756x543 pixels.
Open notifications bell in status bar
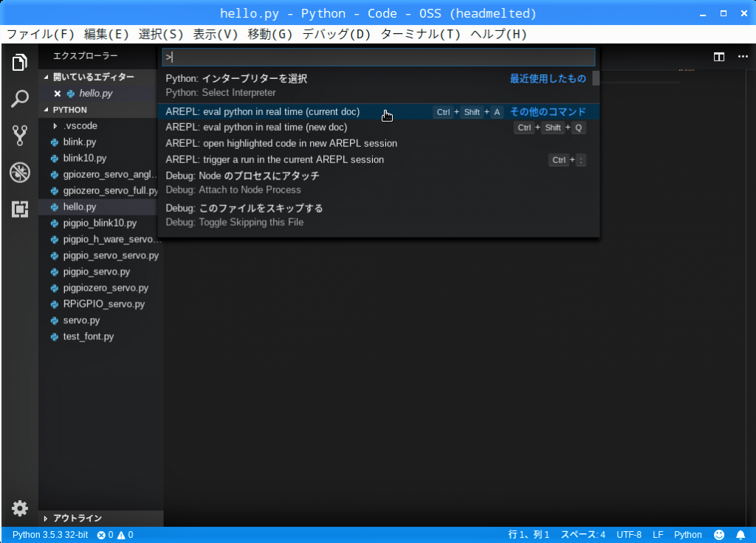click(x=740, y=535)
